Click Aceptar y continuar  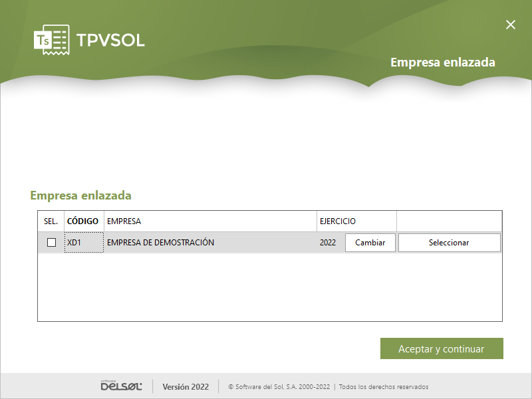pyautogui.click(x=442, y=348)
